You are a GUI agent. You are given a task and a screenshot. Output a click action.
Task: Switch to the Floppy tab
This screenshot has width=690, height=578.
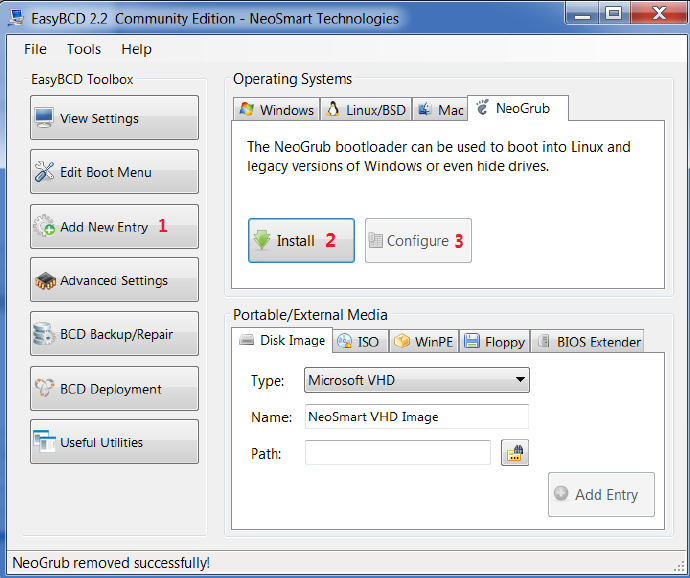click(x=495, y=341)
